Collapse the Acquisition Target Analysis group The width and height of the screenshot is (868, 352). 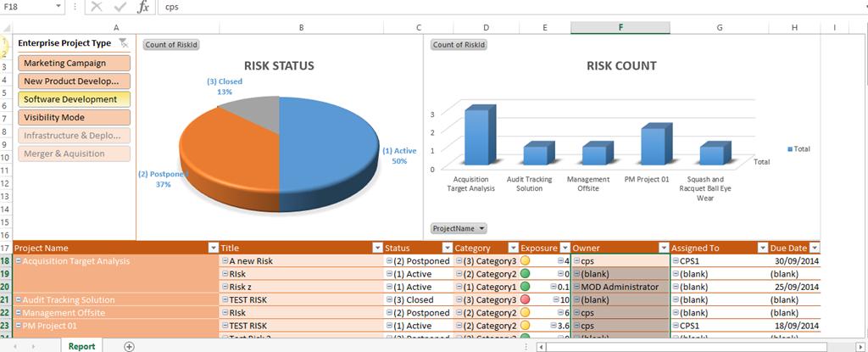pyautogui.click(x=18, y=261)
